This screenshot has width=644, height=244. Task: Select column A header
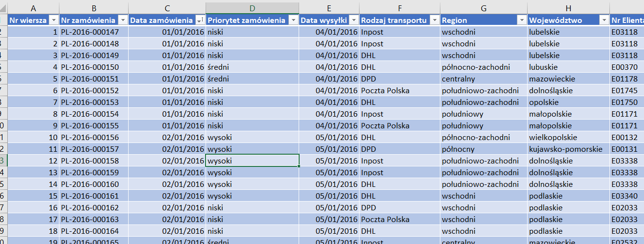click(x=33, y=8)
